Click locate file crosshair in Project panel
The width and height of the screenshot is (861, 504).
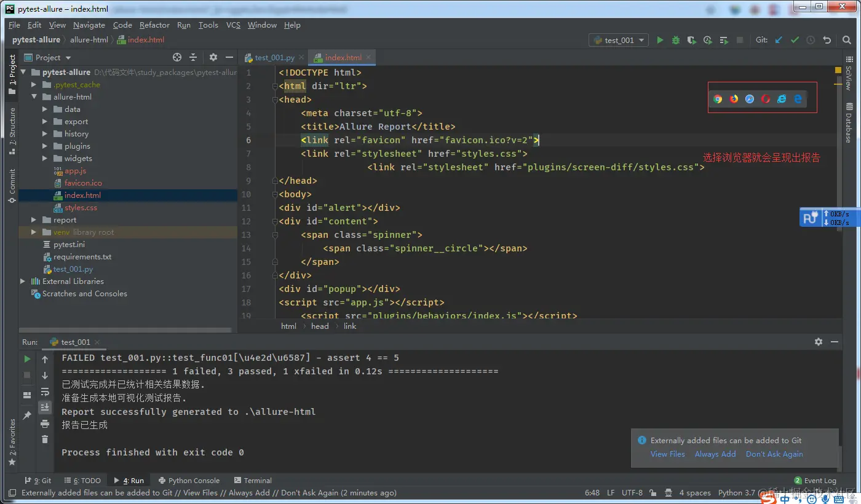click(177, 57)
